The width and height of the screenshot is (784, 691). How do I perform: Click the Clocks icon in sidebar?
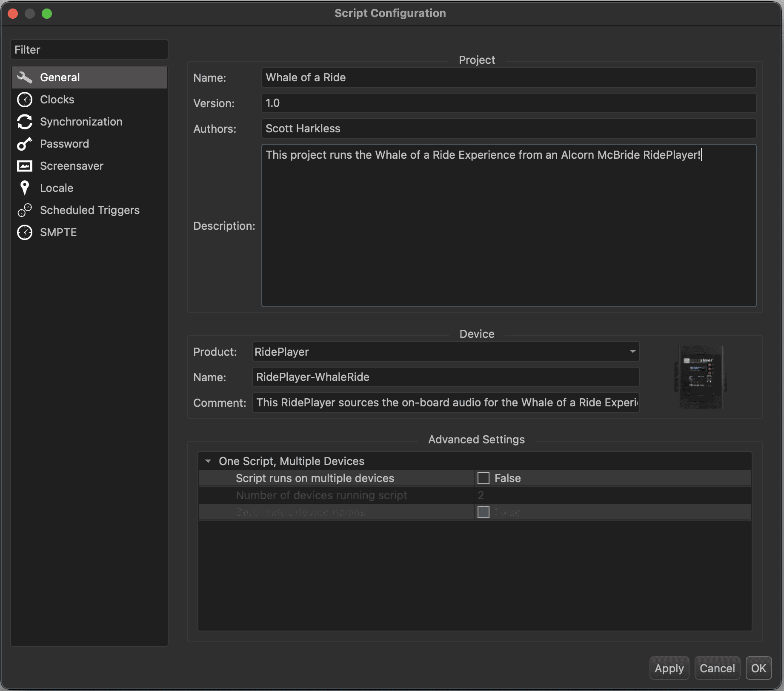pos(25,100)
